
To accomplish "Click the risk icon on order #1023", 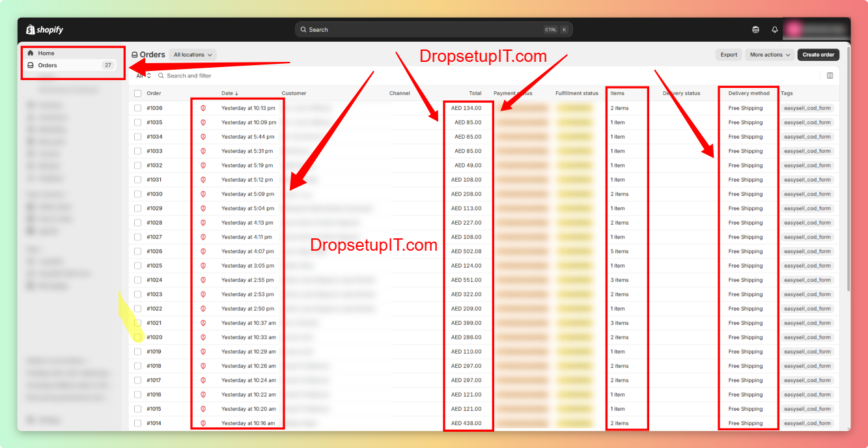I will click(203, 294).
